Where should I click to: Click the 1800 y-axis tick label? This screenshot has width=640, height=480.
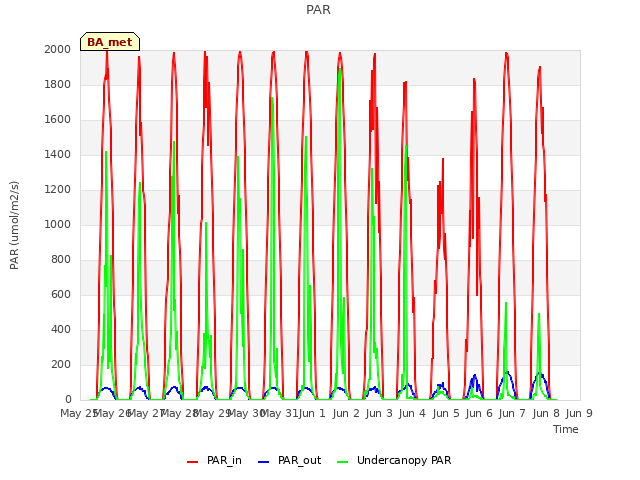click(x=58, y=84)
